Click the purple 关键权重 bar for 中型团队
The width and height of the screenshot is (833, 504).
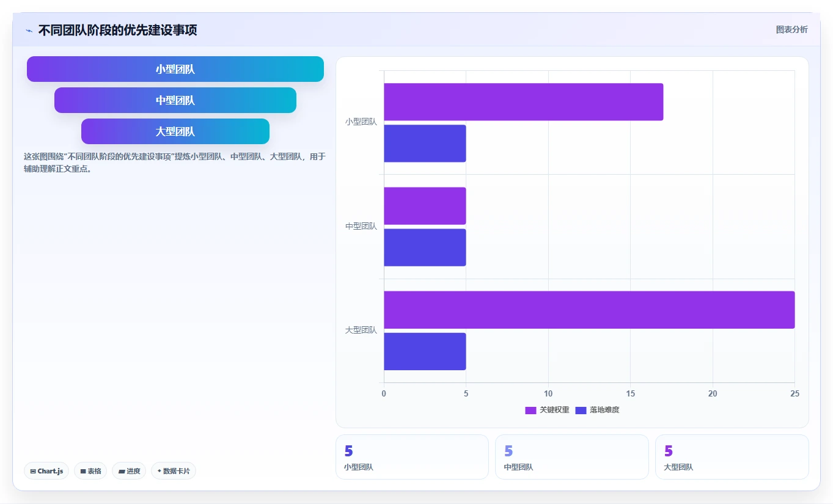tap(425, 206)
